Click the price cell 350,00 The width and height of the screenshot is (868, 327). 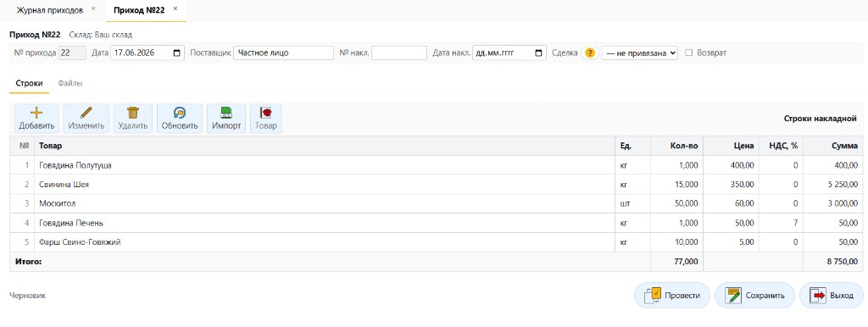731,184
